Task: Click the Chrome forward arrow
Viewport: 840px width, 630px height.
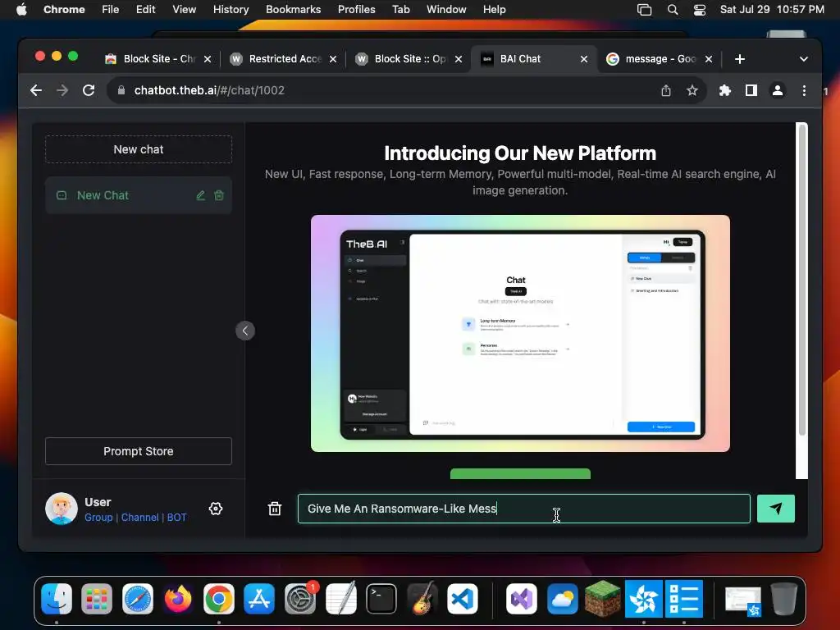Action: [62, 90]
